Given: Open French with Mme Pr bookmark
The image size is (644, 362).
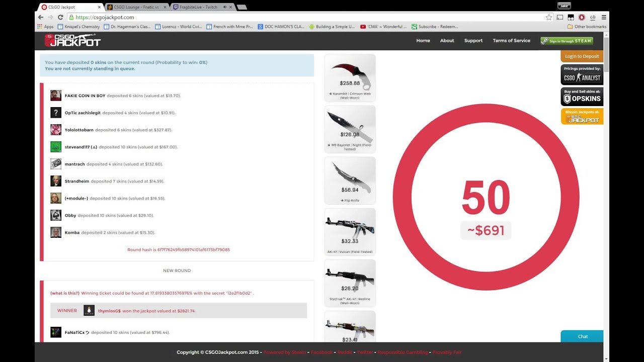Looking at the screenshot, I should [229, 27].
